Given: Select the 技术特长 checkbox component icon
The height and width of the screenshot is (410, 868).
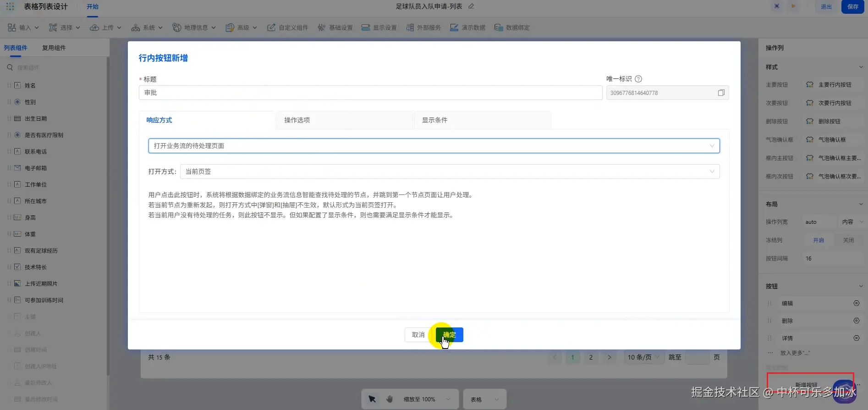Looking at the screenshot, I should [17, 267].
